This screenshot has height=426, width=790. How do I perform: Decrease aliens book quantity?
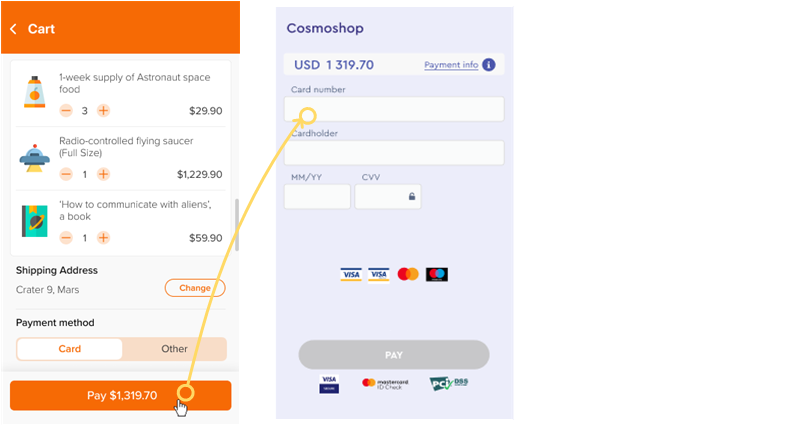[x=66, y=238]
